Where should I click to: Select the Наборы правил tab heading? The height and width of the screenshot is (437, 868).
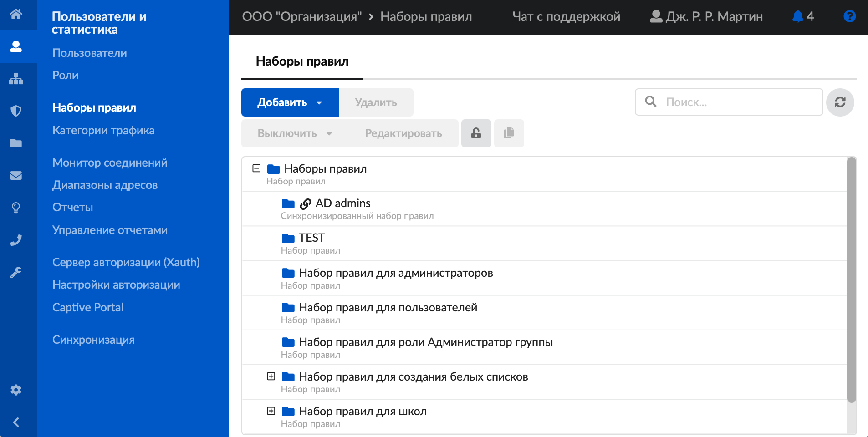point(302,61)
